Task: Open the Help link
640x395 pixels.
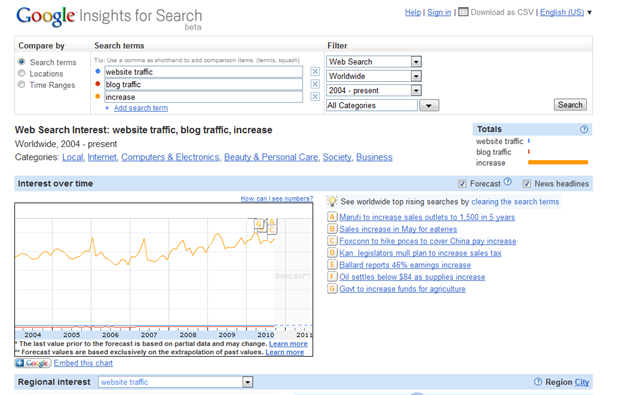Action: pyautogui.click(x=413, y=12)
